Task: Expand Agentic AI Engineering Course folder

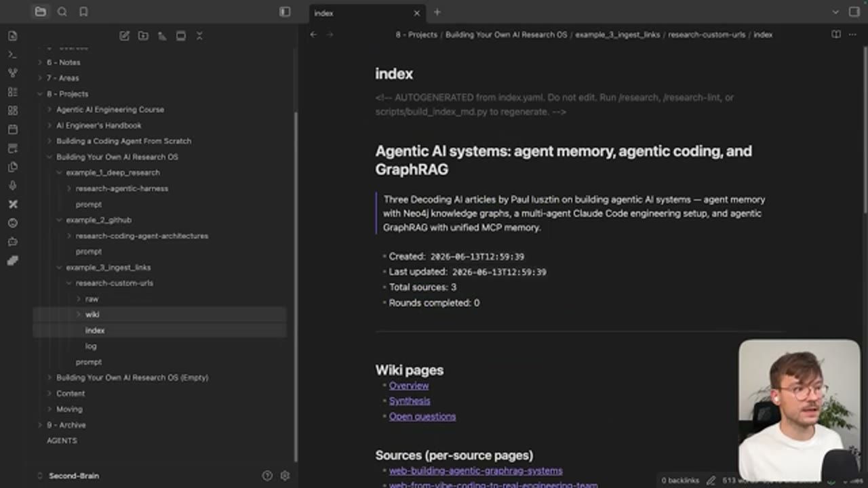Action: click(110, 110)
